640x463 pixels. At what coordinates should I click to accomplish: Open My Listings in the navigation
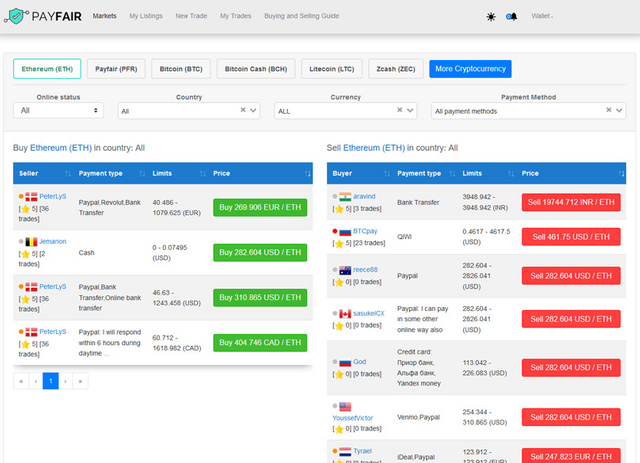[x=146, y=16]
